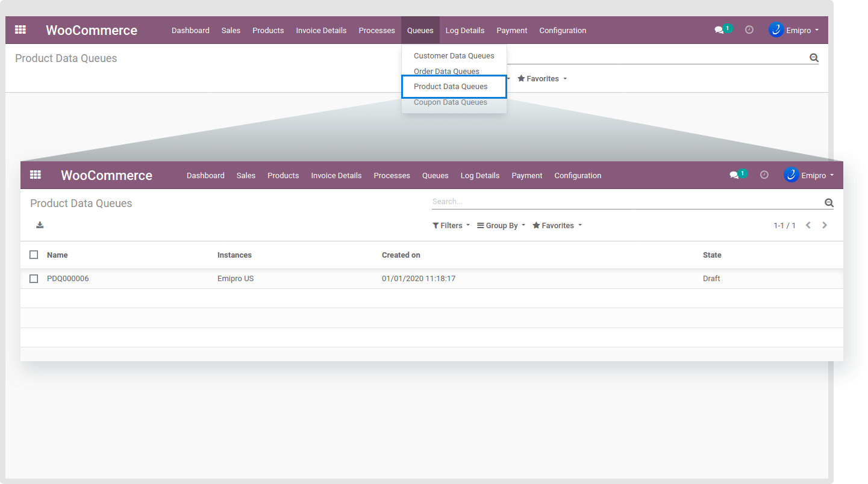Go to previous page arrow
The width and height of the screenshot is (868, 484).
[x=808, y=225]
